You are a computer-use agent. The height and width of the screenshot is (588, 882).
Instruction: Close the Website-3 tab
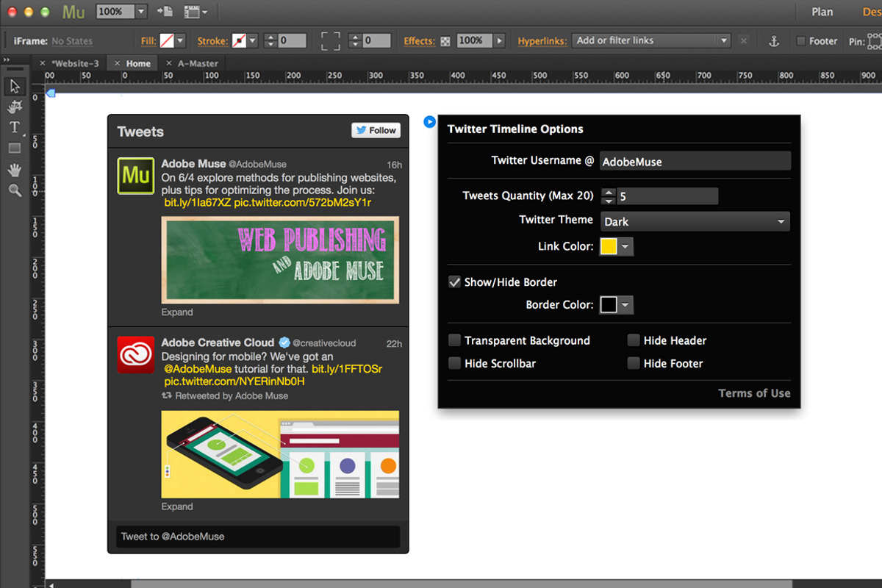[x=43, y=63]
